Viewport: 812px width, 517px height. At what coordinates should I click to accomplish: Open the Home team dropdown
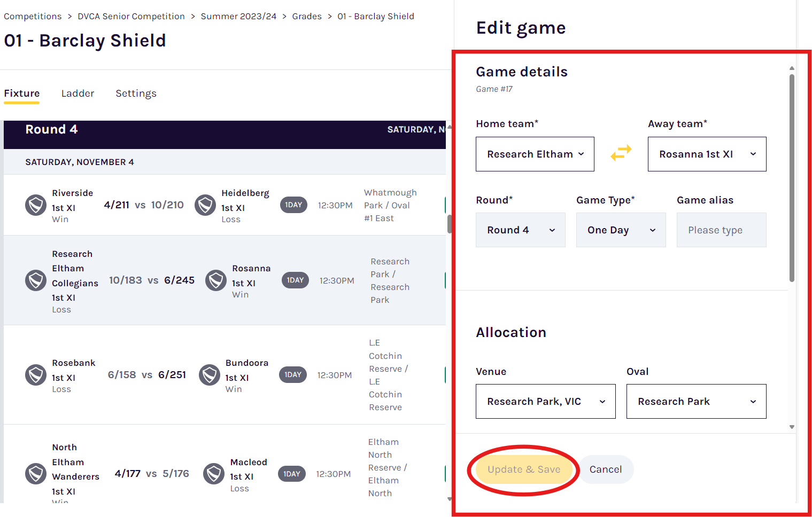535,154
